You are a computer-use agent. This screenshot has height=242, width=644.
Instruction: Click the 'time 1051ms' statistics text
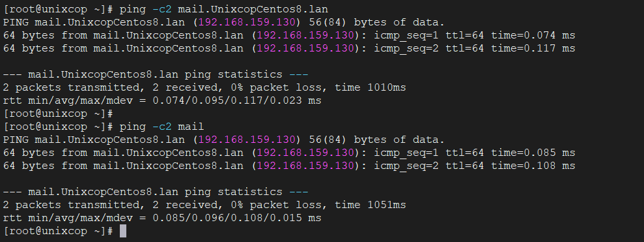371,205
